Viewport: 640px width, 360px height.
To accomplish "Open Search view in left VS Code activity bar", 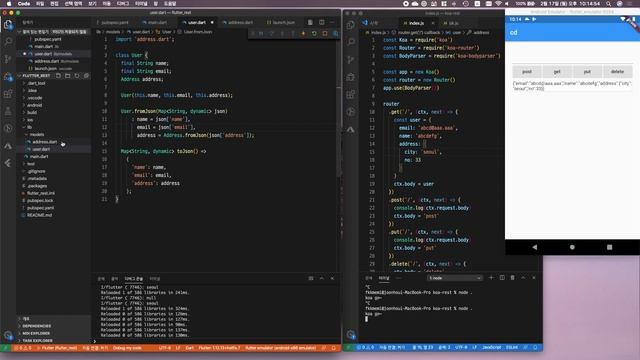I will [x=8, y=41].
